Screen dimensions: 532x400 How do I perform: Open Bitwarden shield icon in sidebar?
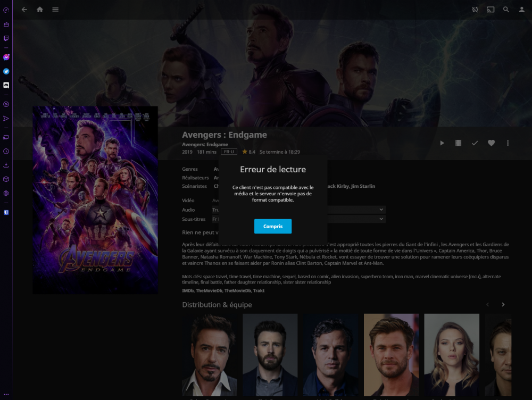6,212
